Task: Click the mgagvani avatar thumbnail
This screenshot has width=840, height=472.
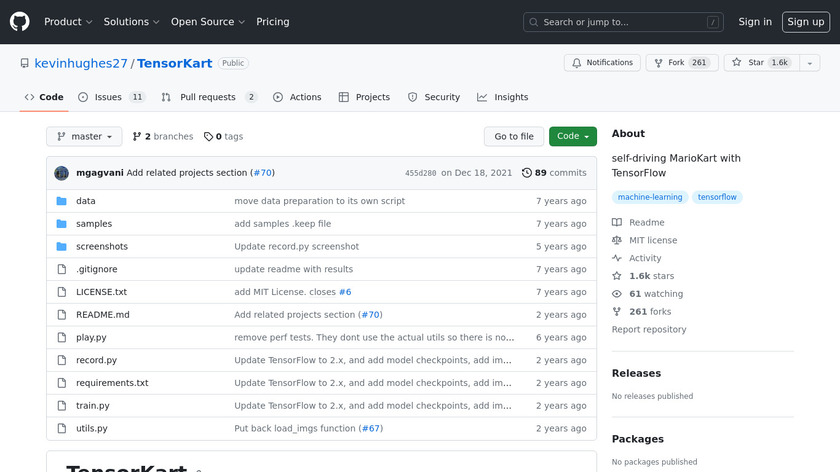Action: point(61,173)
